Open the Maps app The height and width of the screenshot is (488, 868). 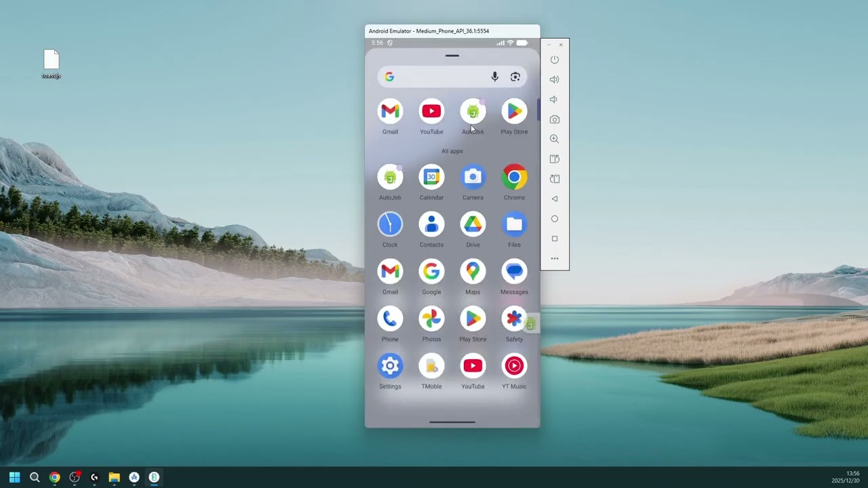point(473,272)
